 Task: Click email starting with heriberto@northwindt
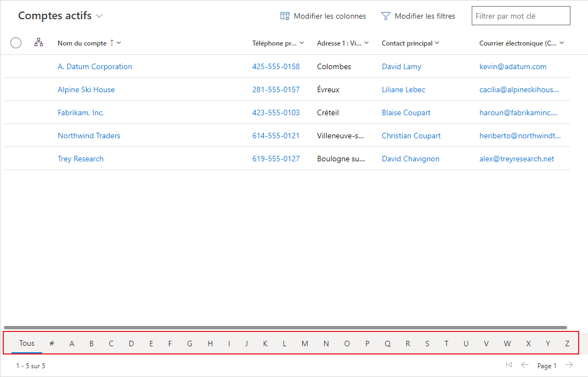point(520,136)
